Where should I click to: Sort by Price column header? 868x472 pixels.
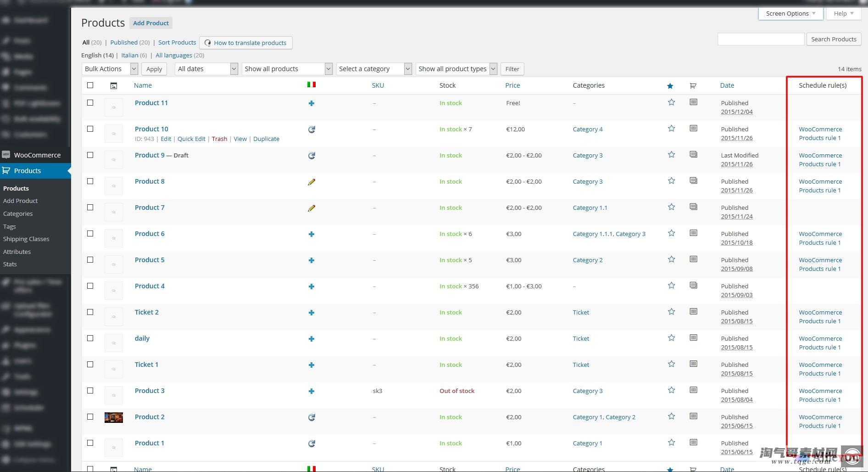(512, 85)
